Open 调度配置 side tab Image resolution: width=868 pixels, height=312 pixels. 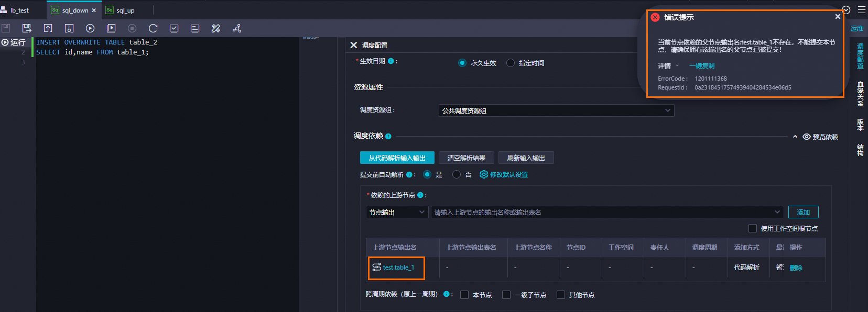[860, 56]
